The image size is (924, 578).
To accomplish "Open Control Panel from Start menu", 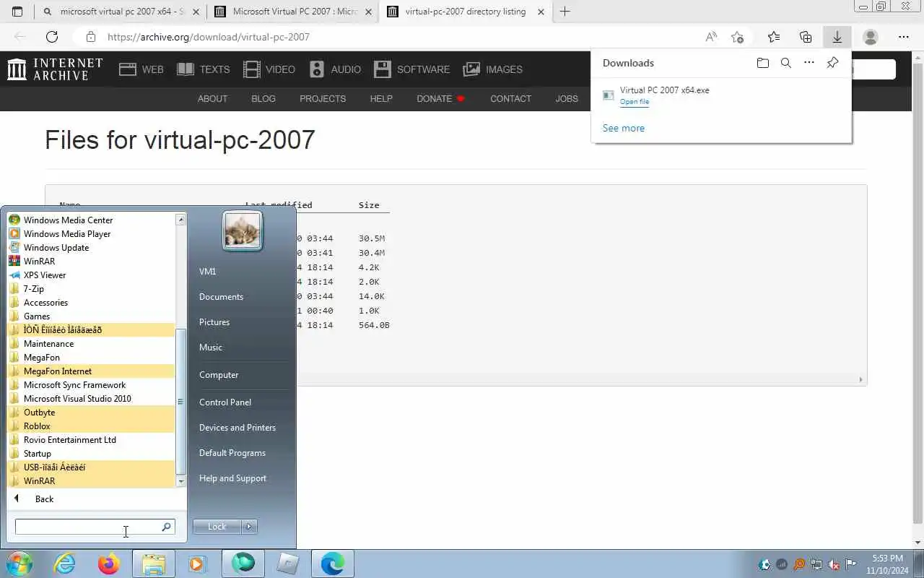I will pyautogui.click(x=225, y=402).
